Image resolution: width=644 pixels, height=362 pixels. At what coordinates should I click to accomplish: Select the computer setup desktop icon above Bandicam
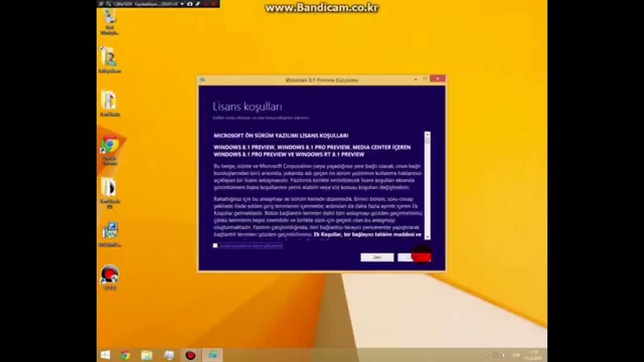(x=109, y=235)
